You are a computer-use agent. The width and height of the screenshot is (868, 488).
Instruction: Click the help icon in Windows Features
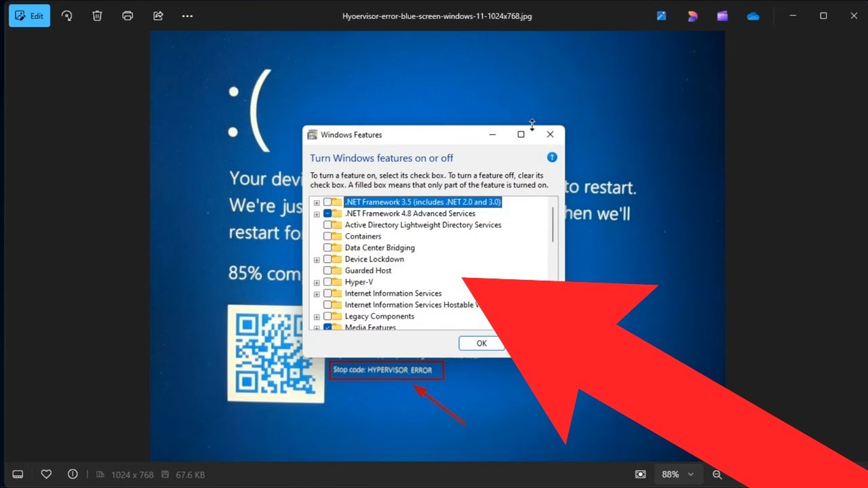click(x=552, y=157)
